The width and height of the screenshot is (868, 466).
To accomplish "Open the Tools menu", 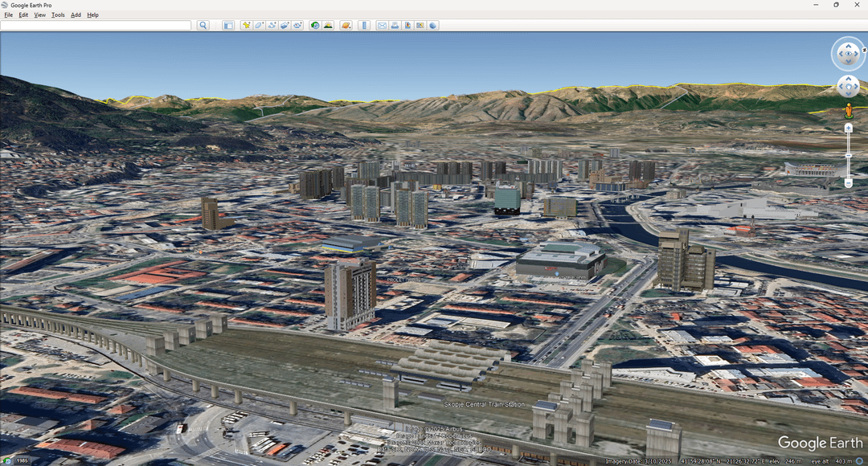I will [x=58, y=15].
